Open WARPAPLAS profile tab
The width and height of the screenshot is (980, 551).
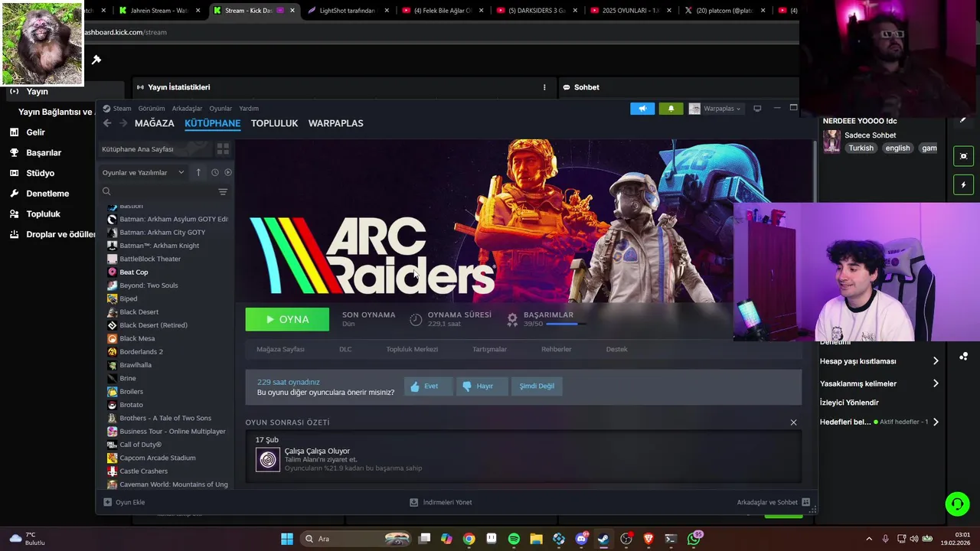(335, 123)
